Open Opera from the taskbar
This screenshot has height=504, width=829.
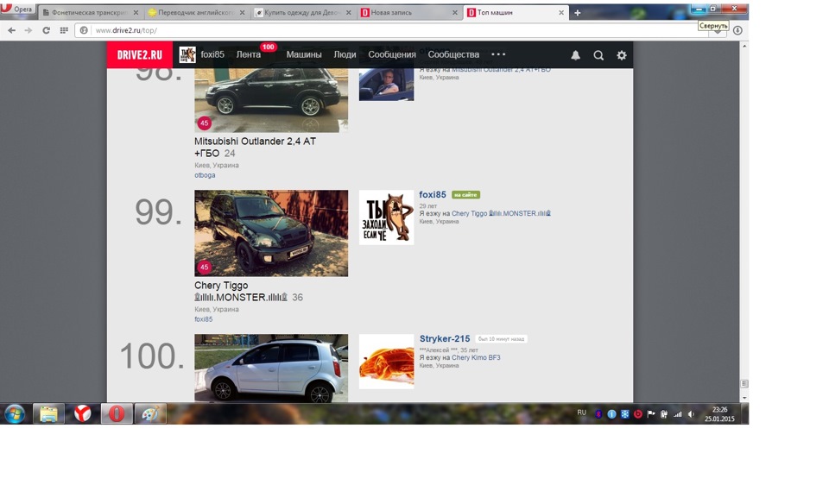[x=117, y=414]
